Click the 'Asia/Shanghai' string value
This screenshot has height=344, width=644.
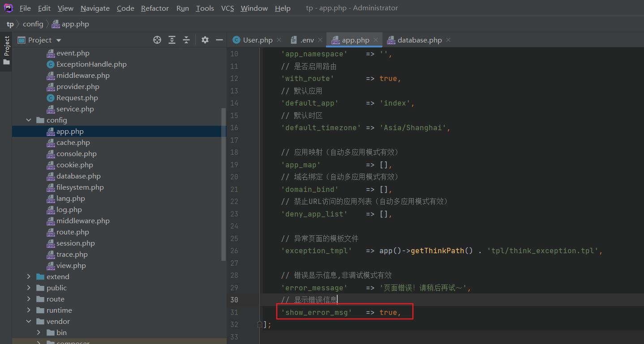413,128
